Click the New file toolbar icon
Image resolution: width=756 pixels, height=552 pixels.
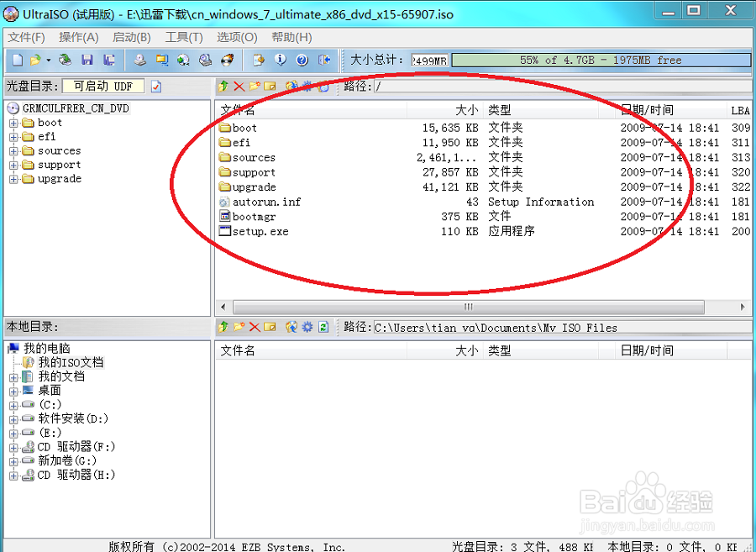(18, 60)
